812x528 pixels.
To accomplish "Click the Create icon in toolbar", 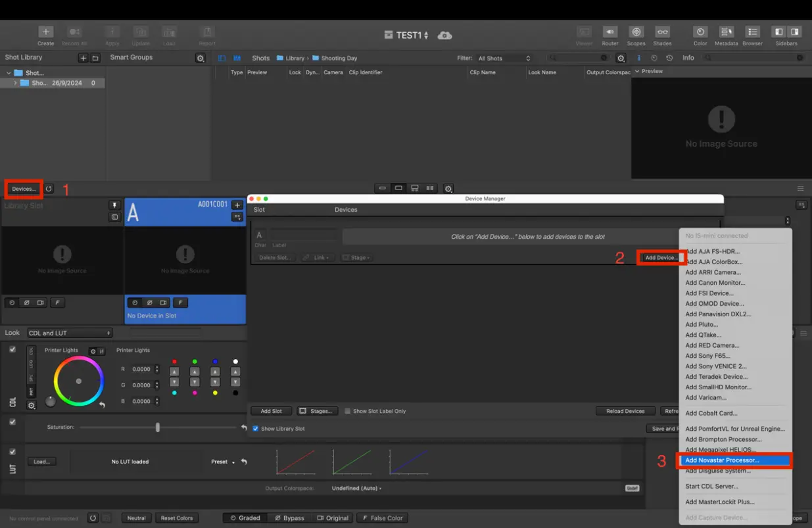I will (x=45, y=32).
